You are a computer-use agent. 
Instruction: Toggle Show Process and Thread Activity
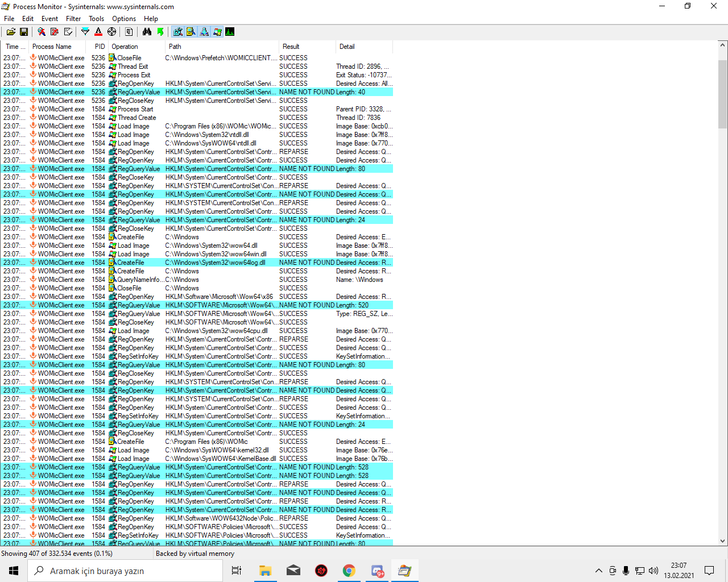coord(217,32)
